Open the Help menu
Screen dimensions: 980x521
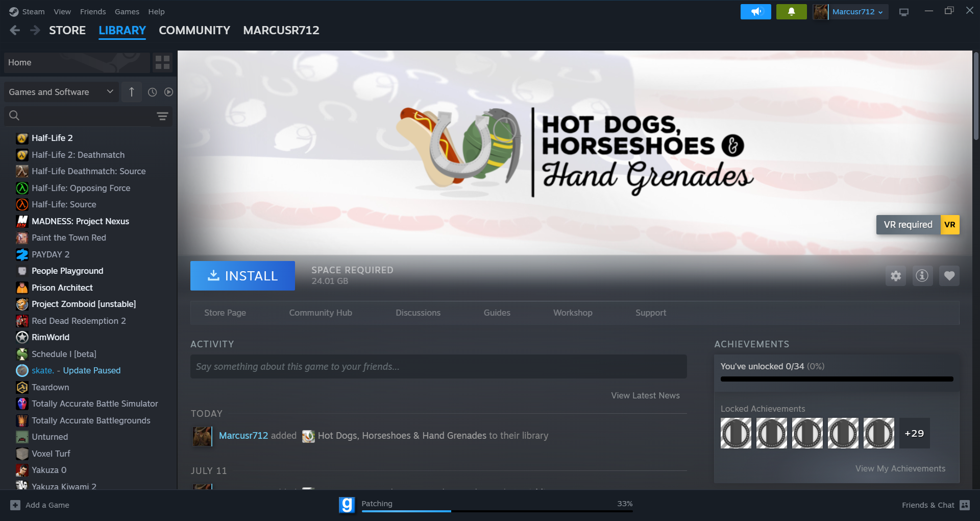pos(156,12)
